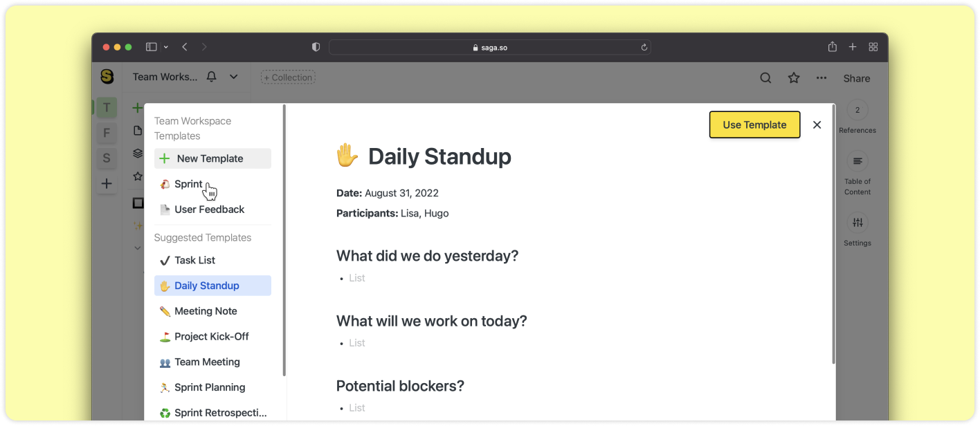Expand the Team Workspace dropdown chevron
This screenshot has width=980, height=426.
point(234,77)
